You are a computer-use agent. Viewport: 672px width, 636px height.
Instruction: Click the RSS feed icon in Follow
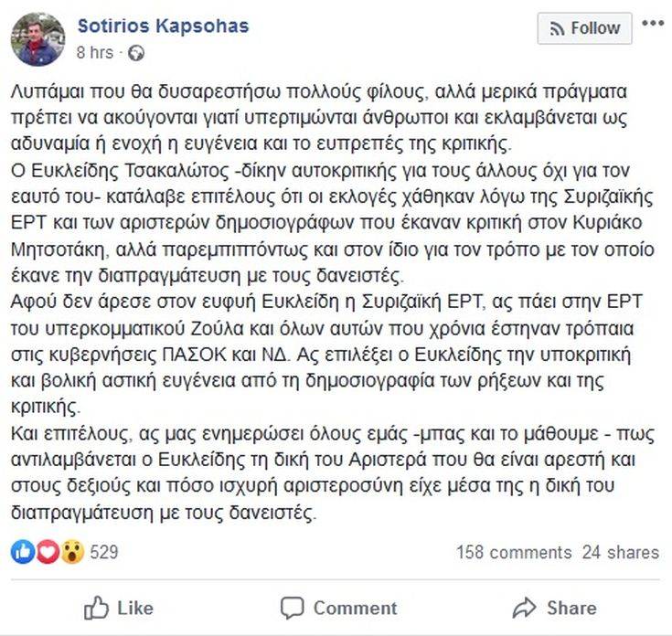[557, 28]
